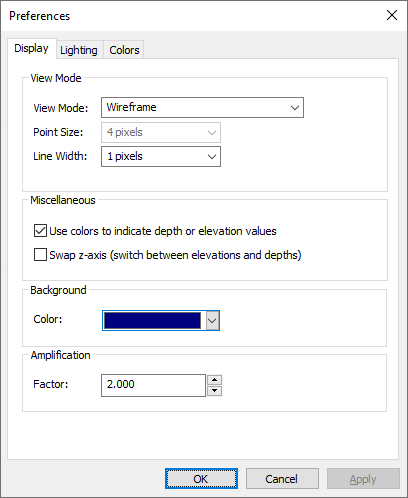Click the Swap z-axis label text

pos(175,255)
